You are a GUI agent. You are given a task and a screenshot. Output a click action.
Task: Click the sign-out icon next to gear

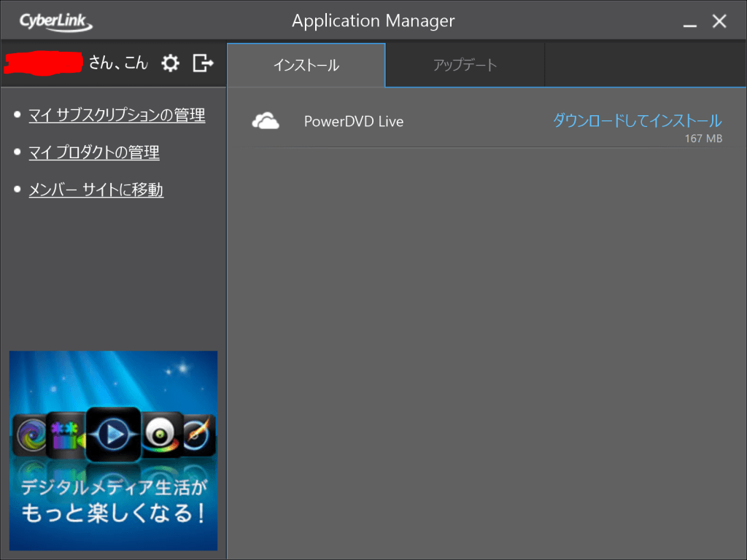point(203,63)
